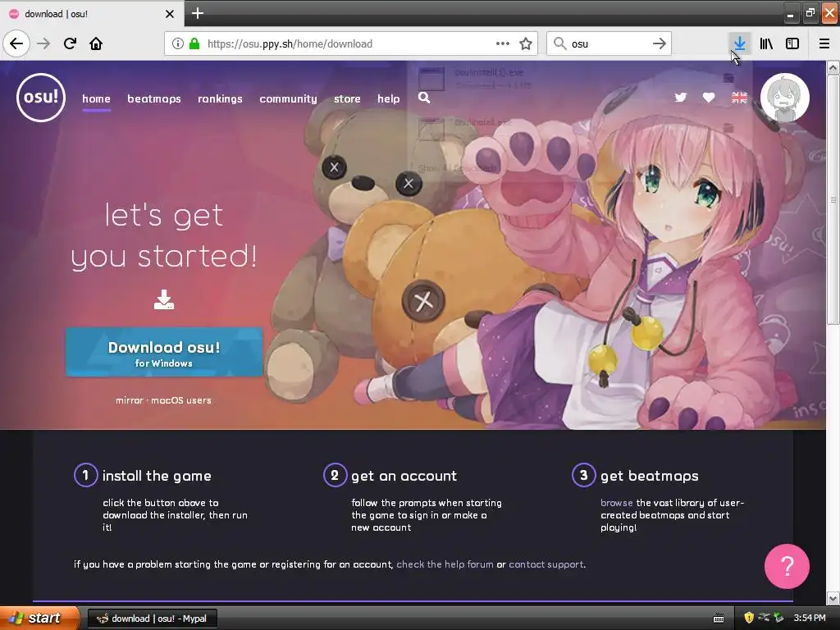The height and width of the screenshot is (630, 840).
Task: Open the contact support link
Action: coord(546,564)
